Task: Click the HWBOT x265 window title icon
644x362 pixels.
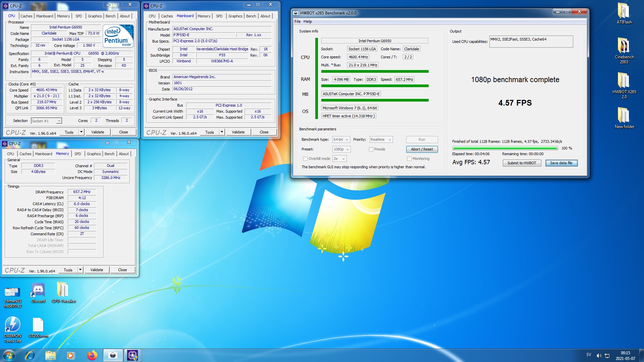Action: click(296, 13)
